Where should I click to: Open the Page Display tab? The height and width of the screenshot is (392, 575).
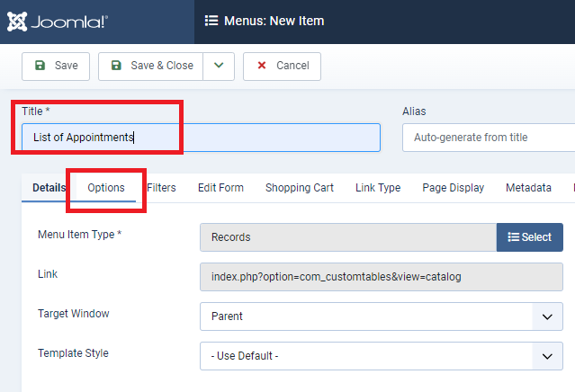454,188
